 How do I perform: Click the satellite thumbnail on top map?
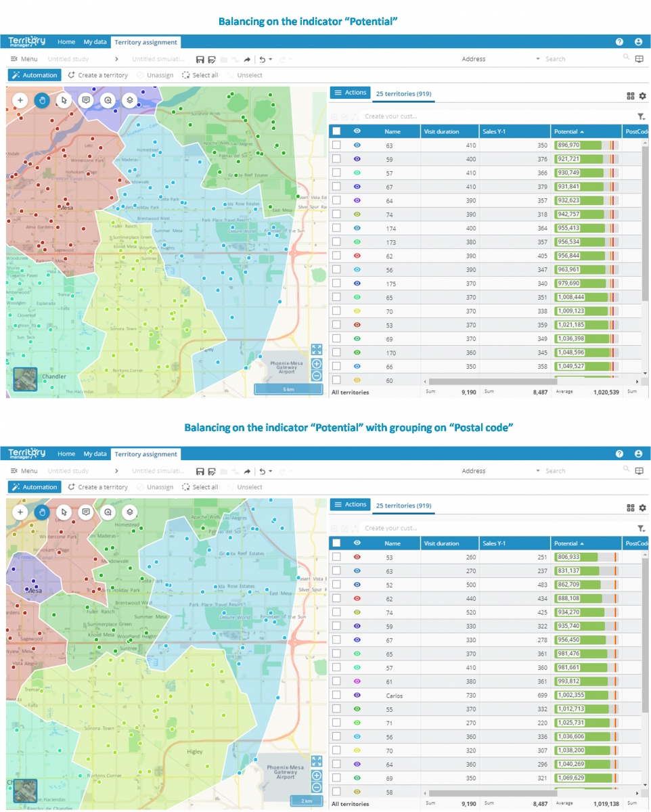(26, 379)
